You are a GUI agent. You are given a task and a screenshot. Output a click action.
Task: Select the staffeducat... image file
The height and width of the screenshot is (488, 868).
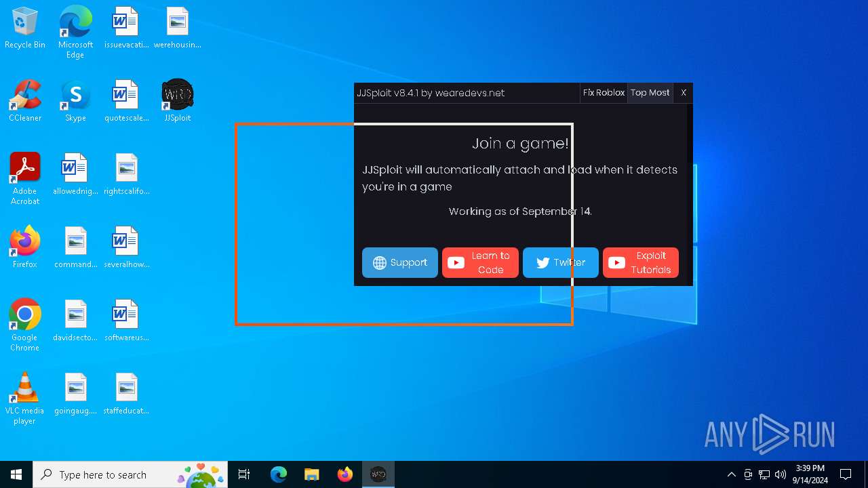126,394
